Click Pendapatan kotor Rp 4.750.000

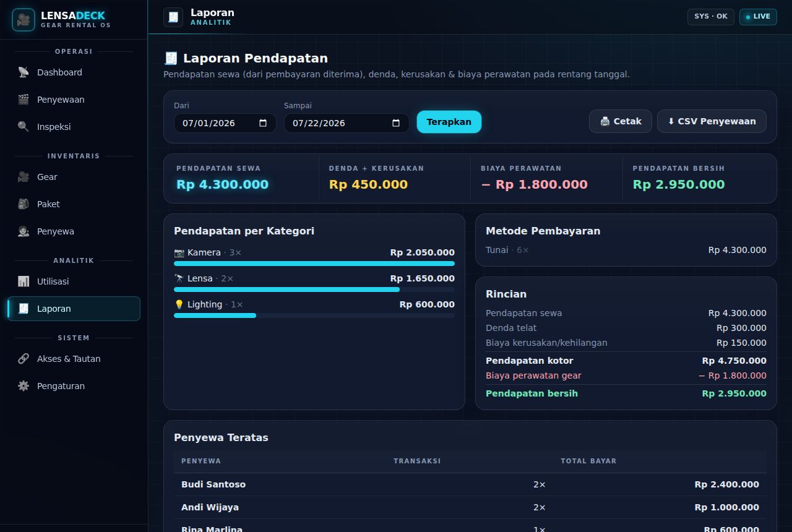(626, 361)
